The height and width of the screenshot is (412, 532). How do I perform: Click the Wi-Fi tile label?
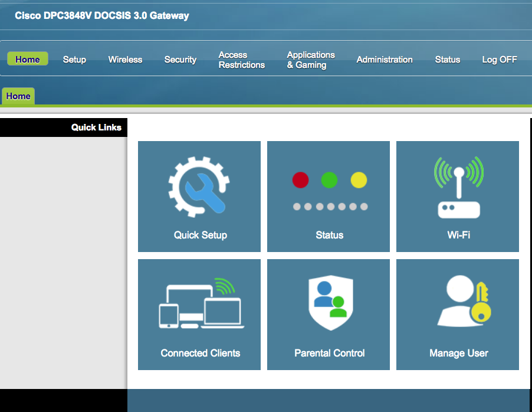tap(459, 235)
